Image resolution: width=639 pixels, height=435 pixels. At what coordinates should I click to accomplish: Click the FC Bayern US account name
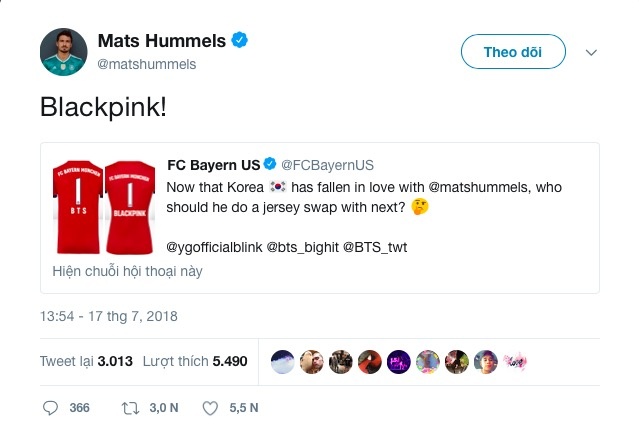point(213,164)
